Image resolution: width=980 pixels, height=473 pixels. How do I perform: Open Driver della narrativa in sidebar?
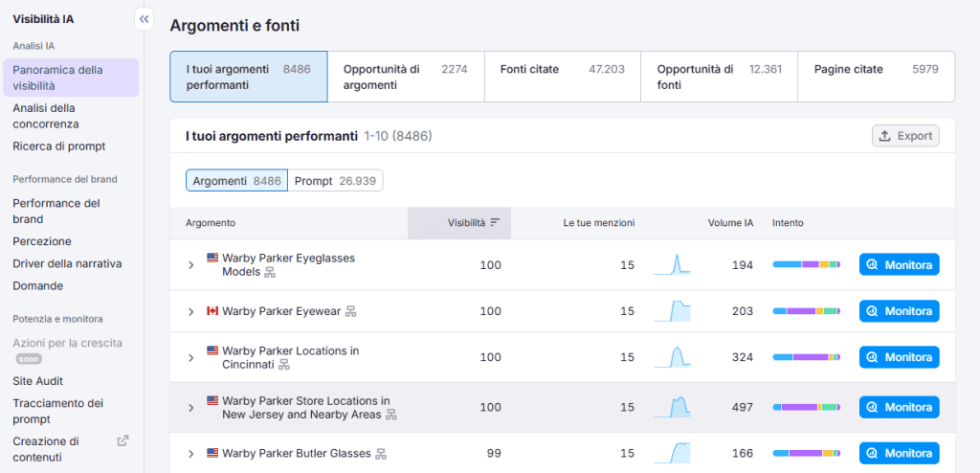tap(67, 263)
